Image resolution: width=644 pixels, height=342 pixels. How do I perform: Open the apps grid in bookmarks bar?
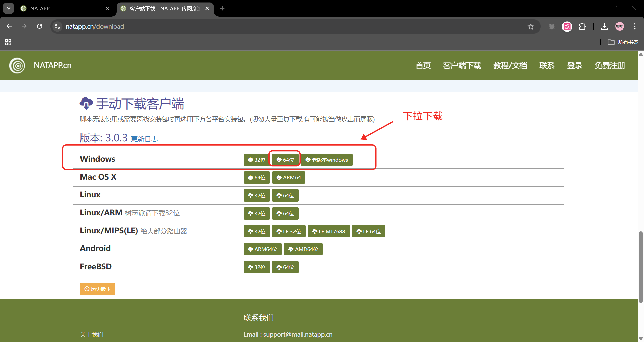(8, 42)
